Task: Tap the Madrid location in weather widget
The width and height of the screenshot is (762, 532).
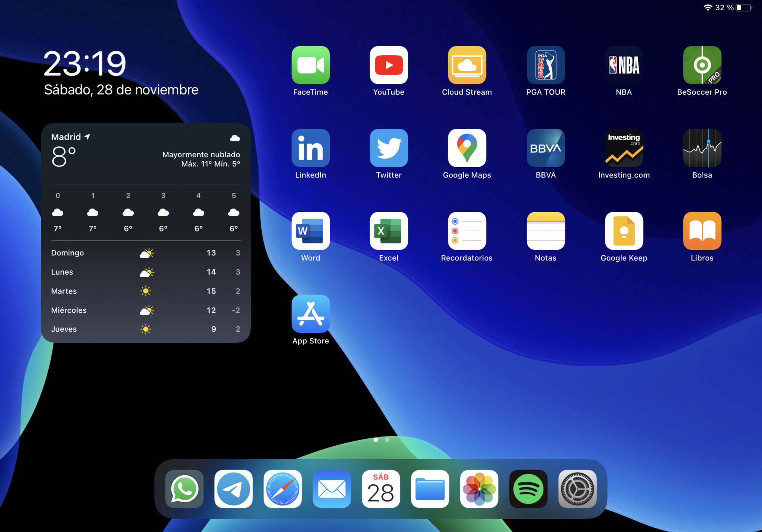Action: click(70, 137)
